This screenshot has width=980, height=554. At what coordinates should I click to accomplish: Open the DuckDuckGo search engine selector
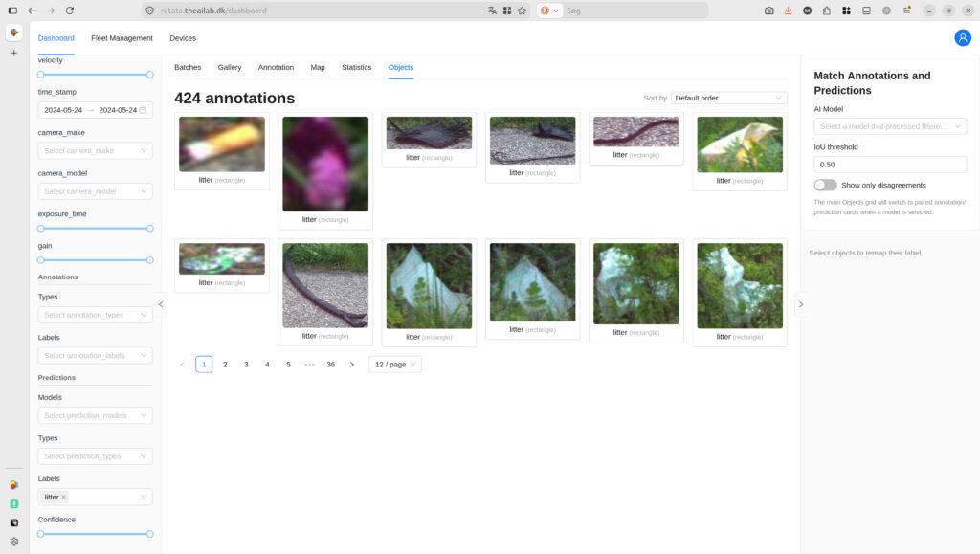[549, 11]
